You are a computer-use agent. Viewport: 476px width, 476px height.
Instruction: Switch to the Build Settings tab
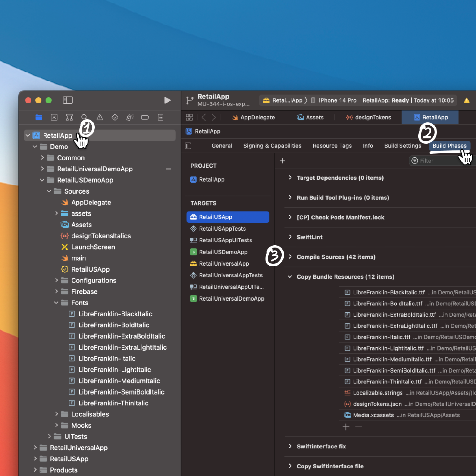(402, 146)
